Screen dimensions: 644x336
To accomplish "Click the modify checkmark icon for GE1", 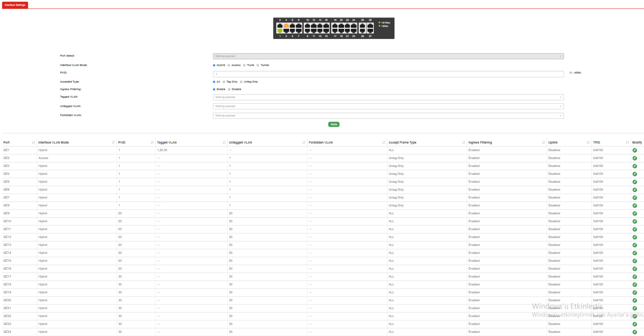I will coord(635,150).
